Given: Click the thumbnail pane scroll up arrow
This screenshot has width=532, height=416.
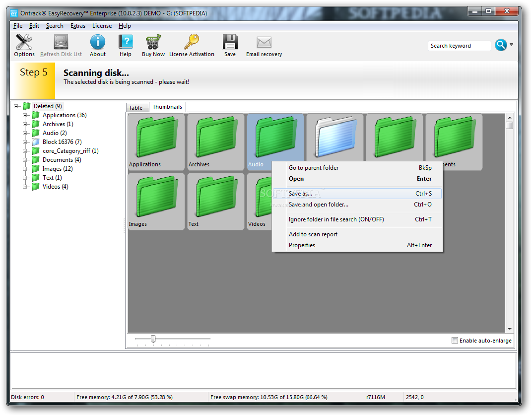Looking at the screenshot, I should click(509, 117).
